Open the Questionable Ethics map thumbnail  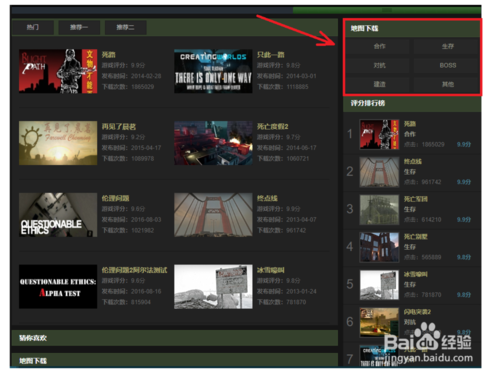coord(58,215)
